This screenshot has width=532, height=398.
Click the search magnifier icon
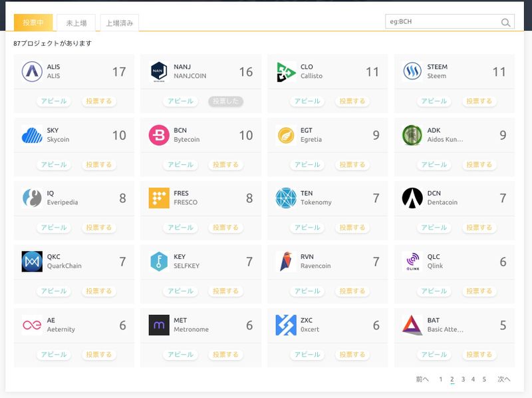tap(505, 22)
